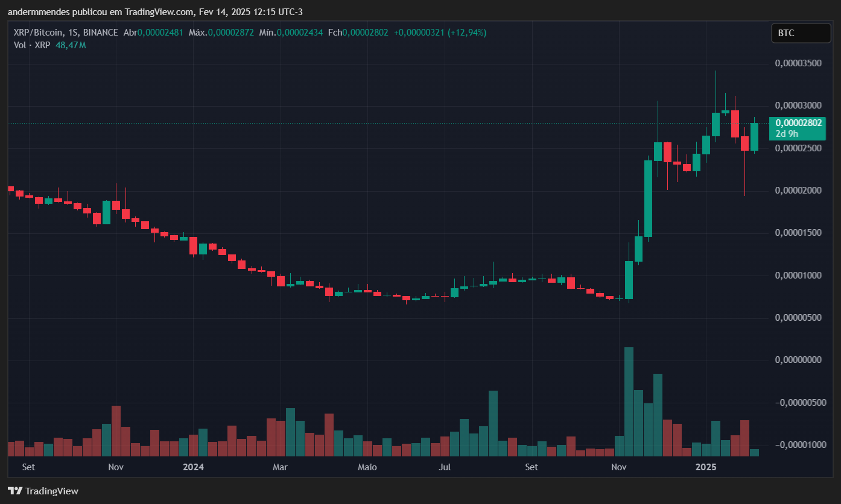Click the 0,00003500 price axis label
841x504 pixels.
799,63
